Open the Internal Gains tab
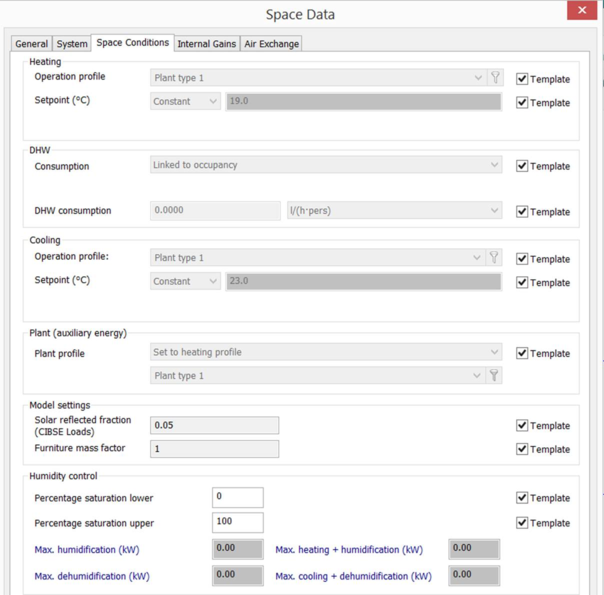 207,44
